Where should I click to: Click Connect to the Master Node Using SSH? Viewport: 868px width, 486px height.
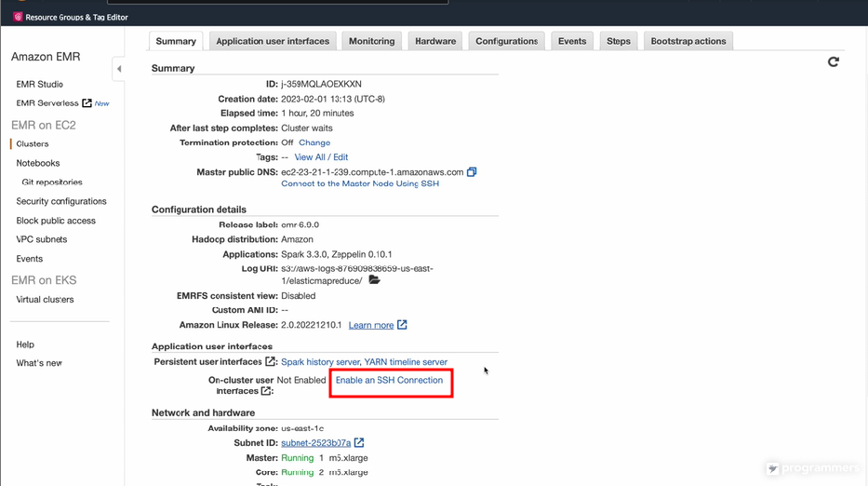360,183
